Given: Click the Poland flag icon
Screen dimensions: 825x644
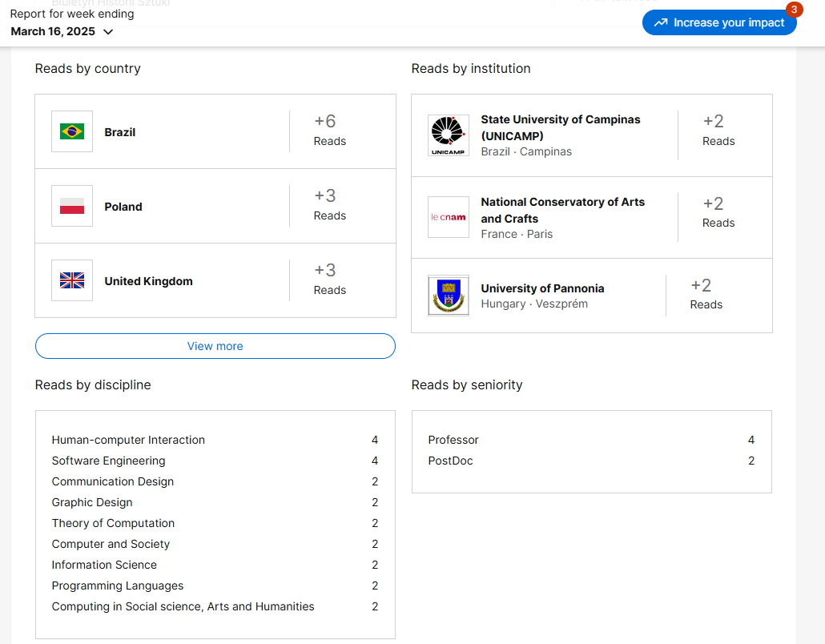Looking at the screenshot, I should click(72, 206).
